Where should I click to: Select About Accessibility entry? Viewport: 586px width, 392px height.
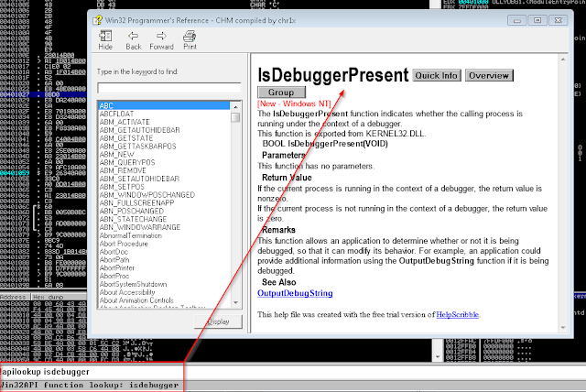tap(127, 292)
